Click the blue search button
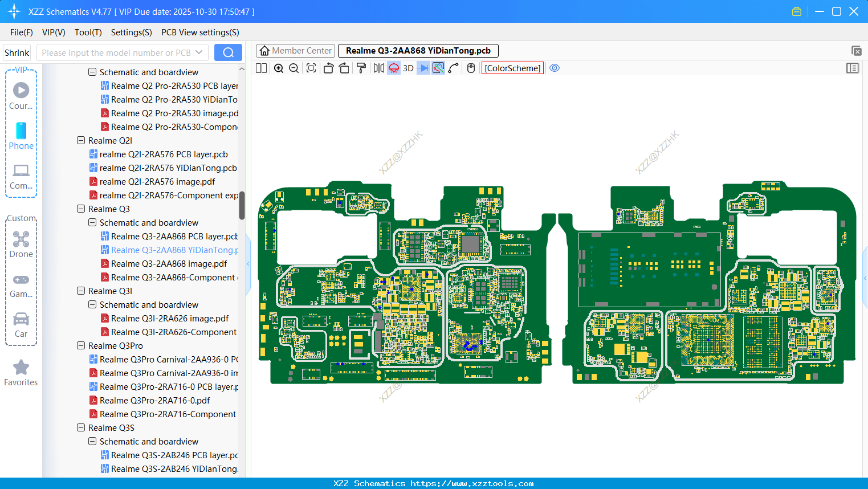 click(228, 52)
